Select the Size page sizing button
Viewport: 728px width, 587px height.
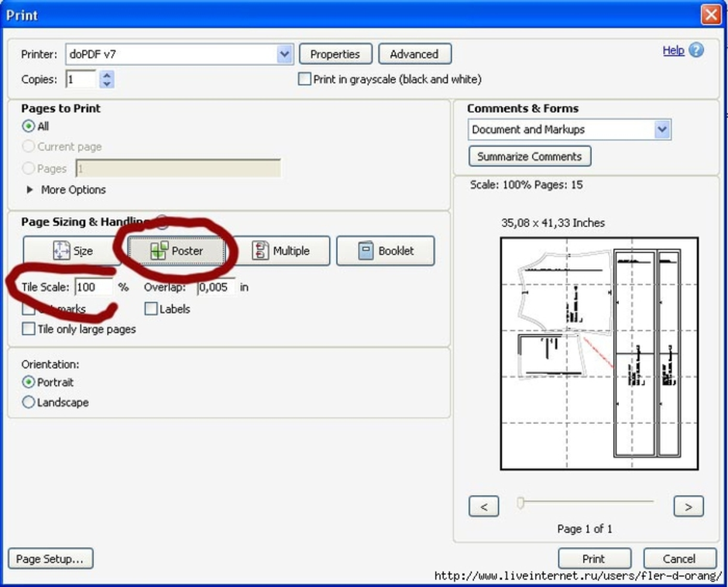tap(72, 251)
